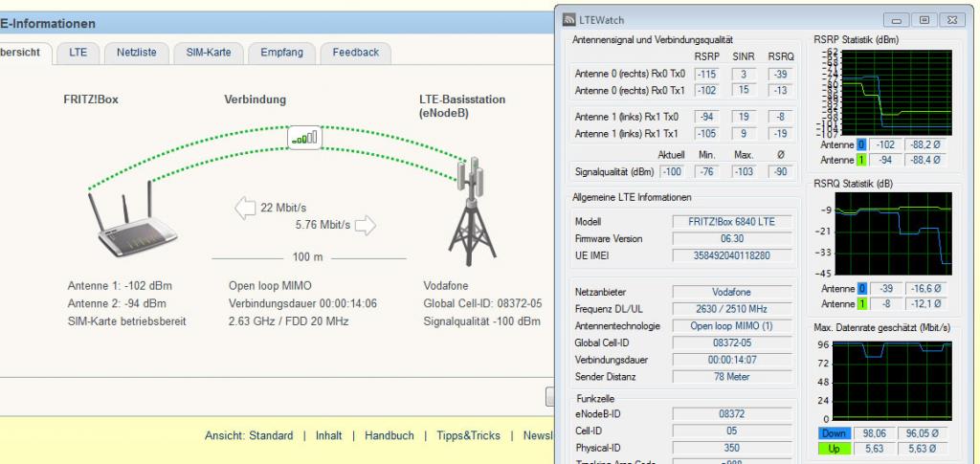Click the Verbindungsdauer field in LTEWatch

pyautogui.click(x=732, y=361)
